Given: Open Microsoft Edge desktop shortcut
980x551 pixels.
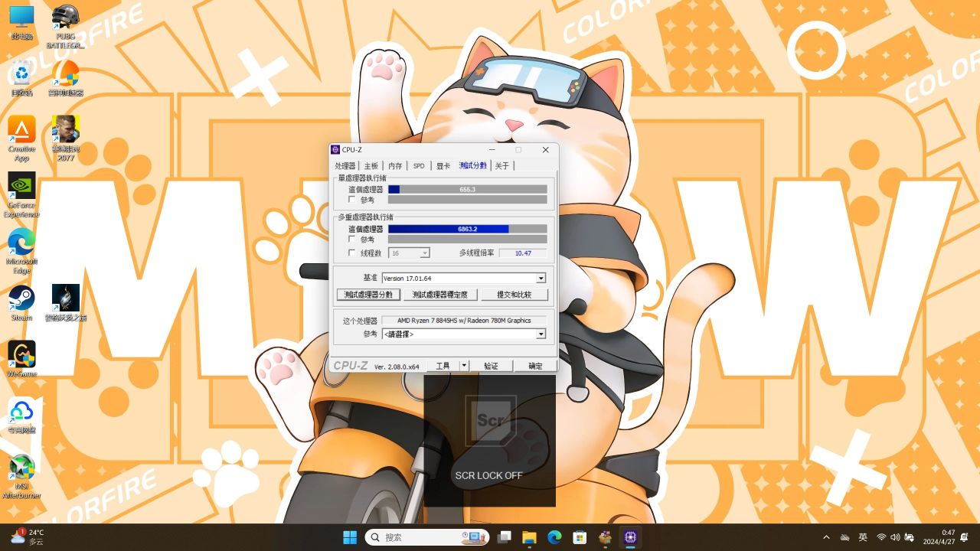Looking at the screenshot, I should tap(21, 251).
